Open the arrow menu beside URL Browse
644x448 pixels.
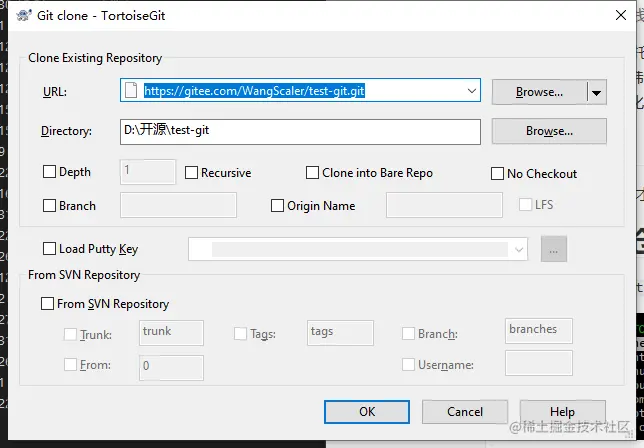coord(597,92)
